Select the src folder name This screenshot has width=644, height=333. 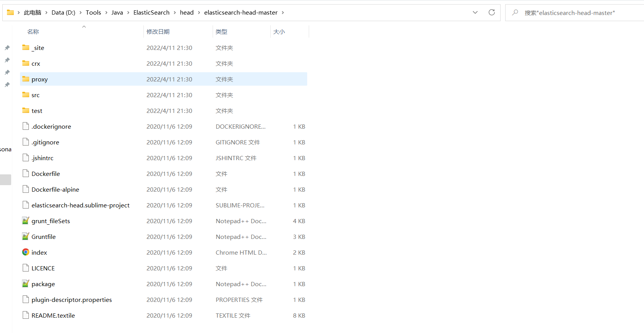point(35,95)
